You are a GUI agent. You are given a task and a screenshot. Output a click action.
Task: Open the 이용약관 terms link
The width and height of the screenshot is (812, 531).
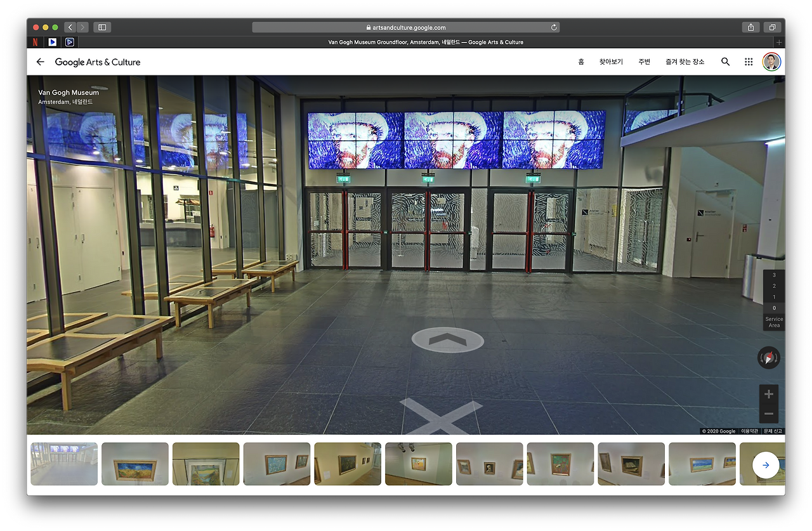tap(749, 431)
